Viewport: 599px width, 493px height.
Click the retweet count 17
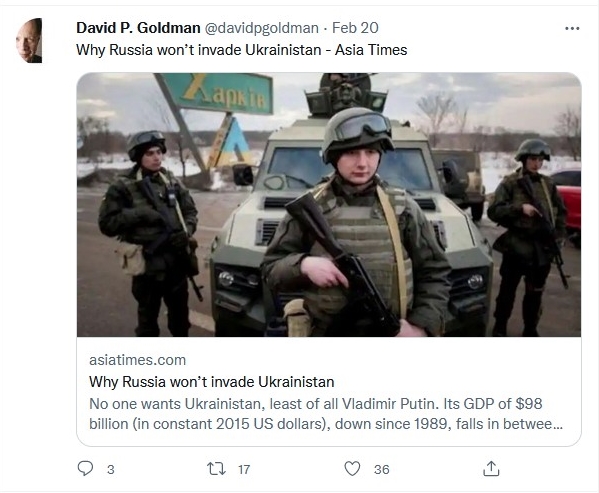pos(244,470)
